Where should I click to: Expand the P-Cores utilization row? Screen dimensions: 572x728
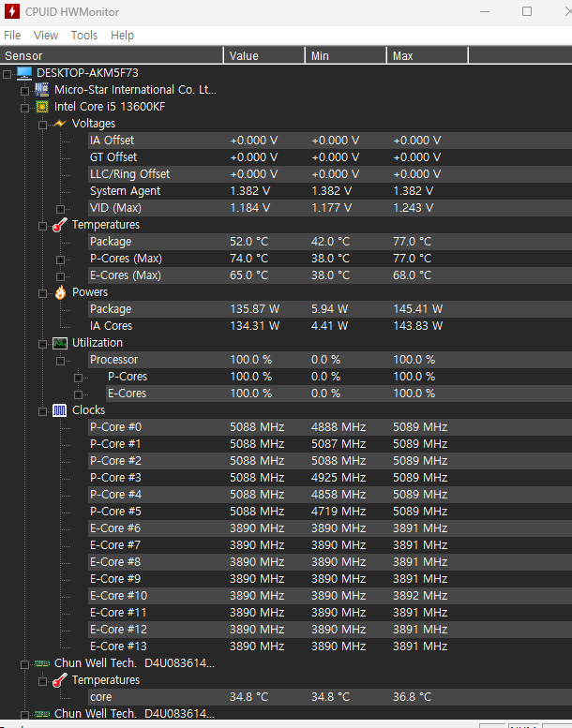78,378
